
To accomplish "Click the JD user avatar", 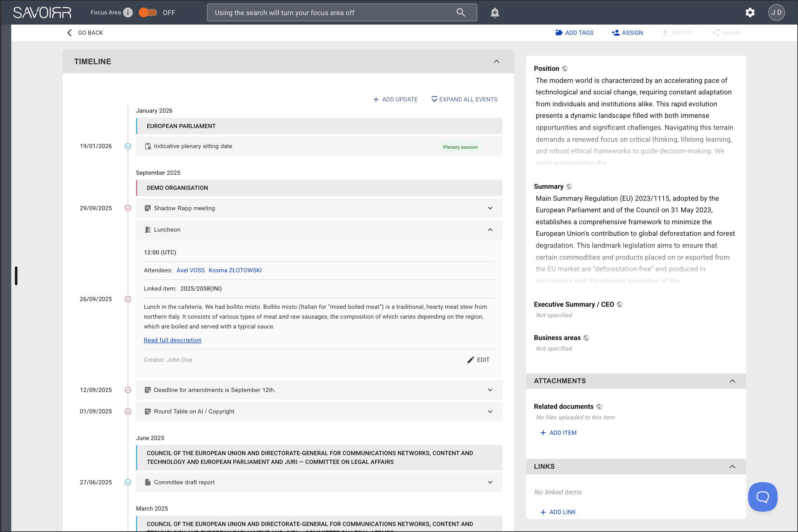I will coord(776,13).
